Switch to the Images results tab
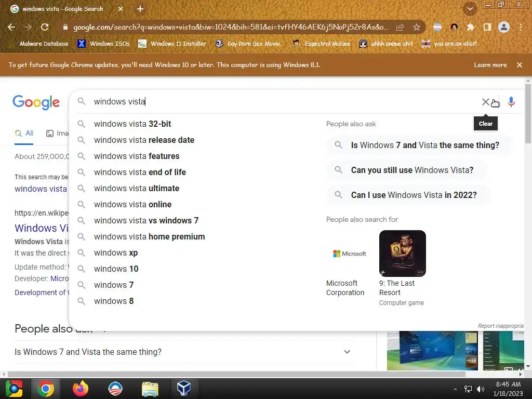Image resolution: width=532 pixels, height=399 pixels. pos(57,134)
